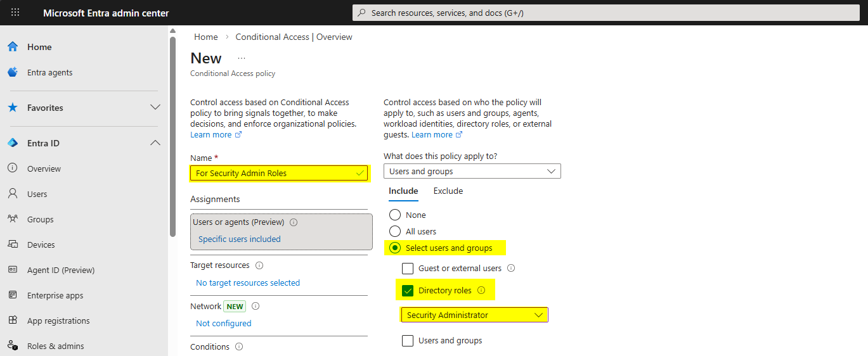The image size is (868, 356).
Task: Select the None radio button
Action: click(395, 215)
